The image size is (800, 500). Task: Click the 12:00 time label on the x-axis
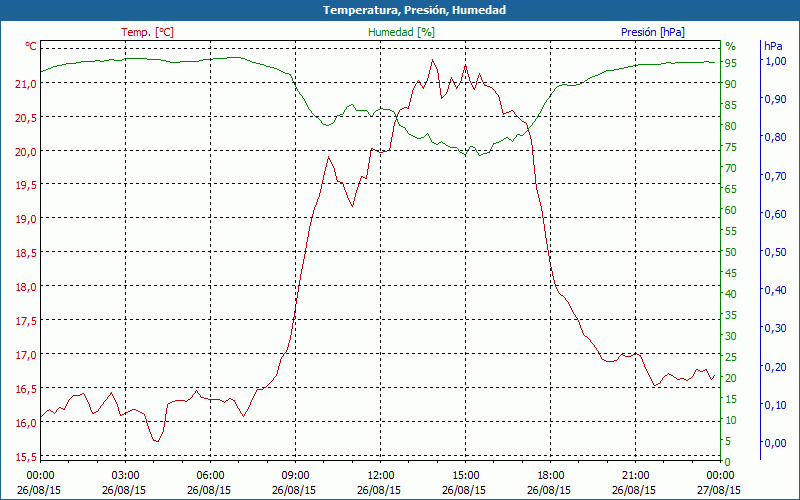[x=381, y=475]
